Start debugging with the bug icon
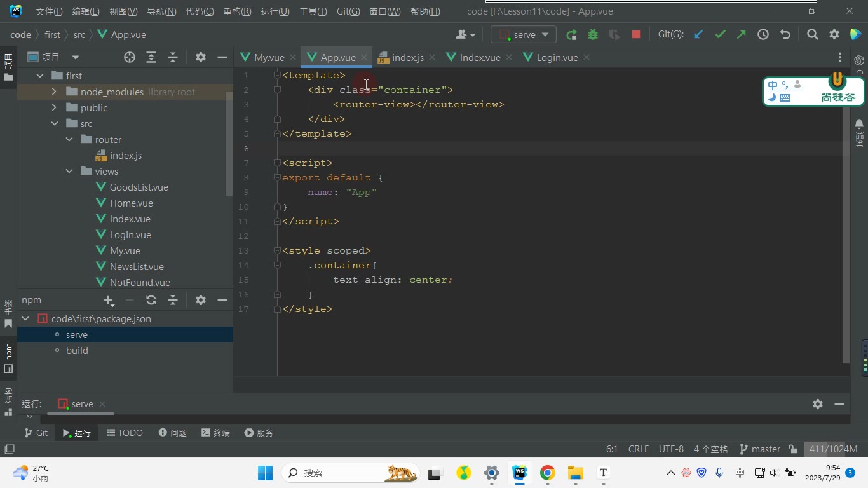This screenshot has height=488, width=868. coord(593,34)
